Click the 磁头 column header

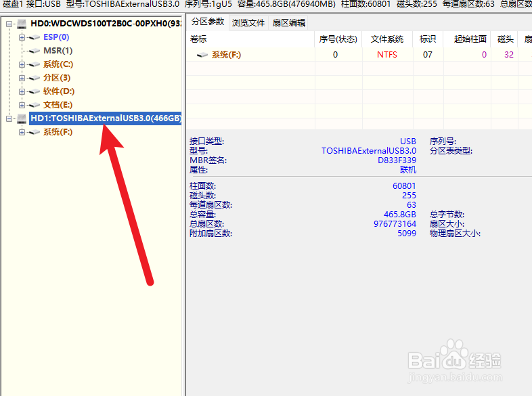coord(504,39)
